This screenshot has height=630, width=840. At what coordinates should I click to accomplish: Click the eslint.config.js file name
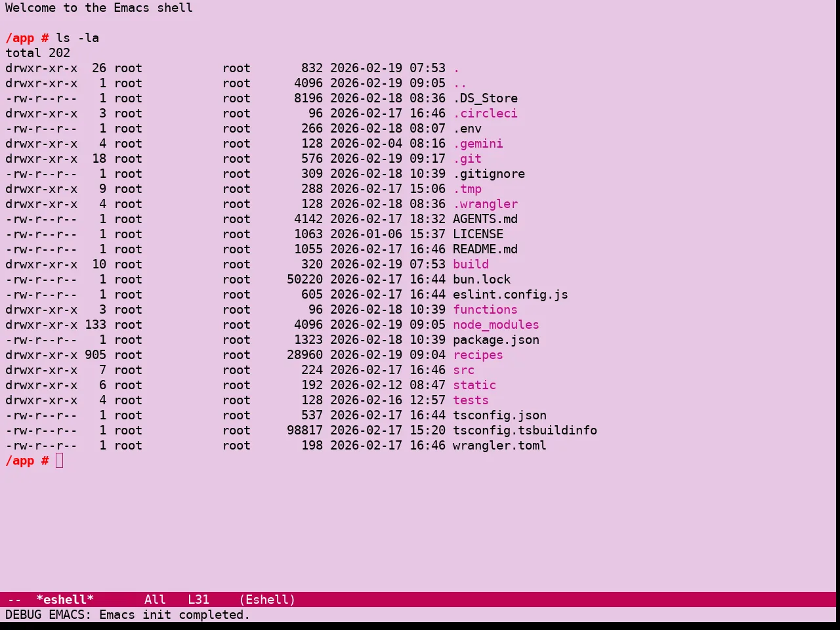511,295
